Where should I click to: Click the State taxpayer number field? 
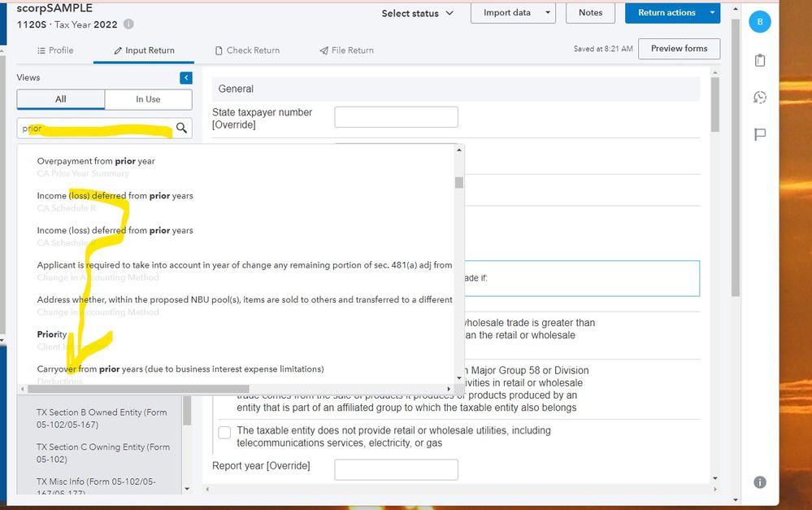click(x=396, y=117)
